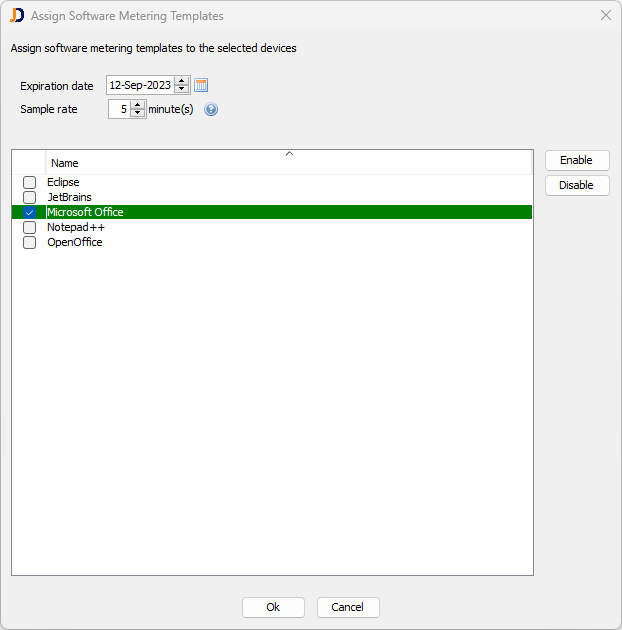Check the JetBrains template checkbox
The width and height of the screenshot is (622, 630).
point(29,197)
